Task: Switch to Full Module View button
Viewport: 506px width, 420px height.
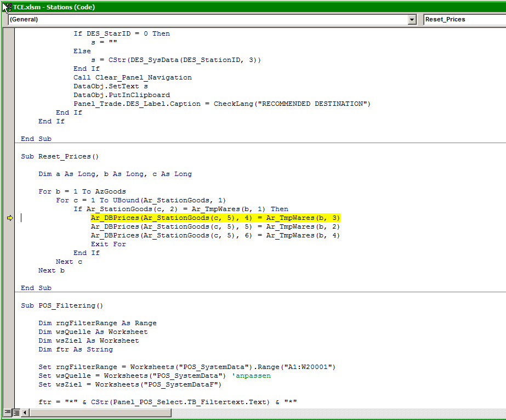Action: coord(16,412)
